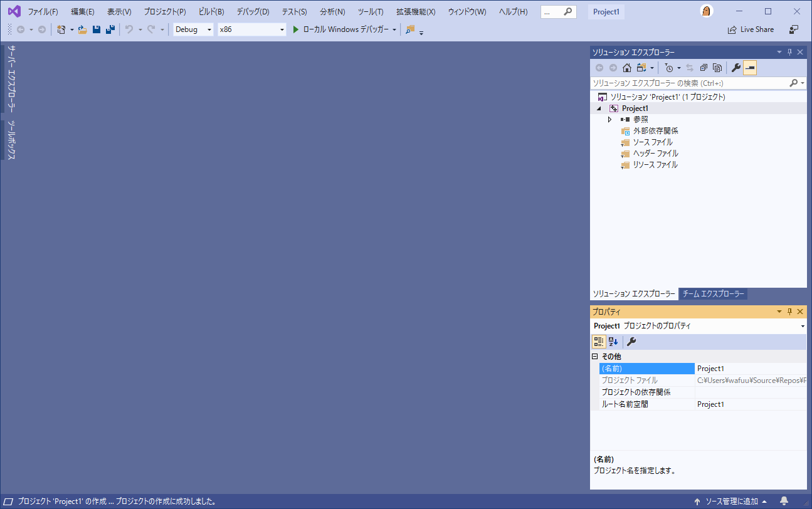812x509 pixels.
Task: Click Show All Files icon in Solution Explorer
Action: [x=717, y=68]
